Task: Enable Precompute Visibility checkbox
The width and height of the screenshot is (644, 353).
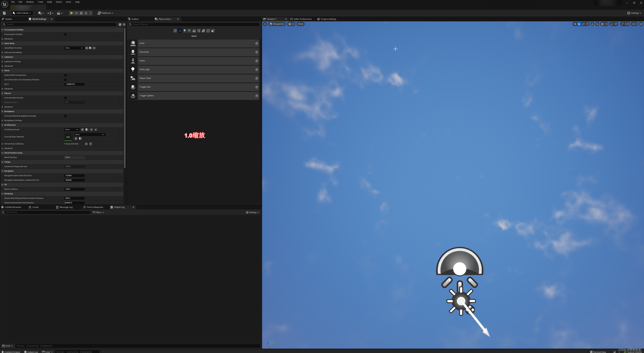Action: point(65,34)
